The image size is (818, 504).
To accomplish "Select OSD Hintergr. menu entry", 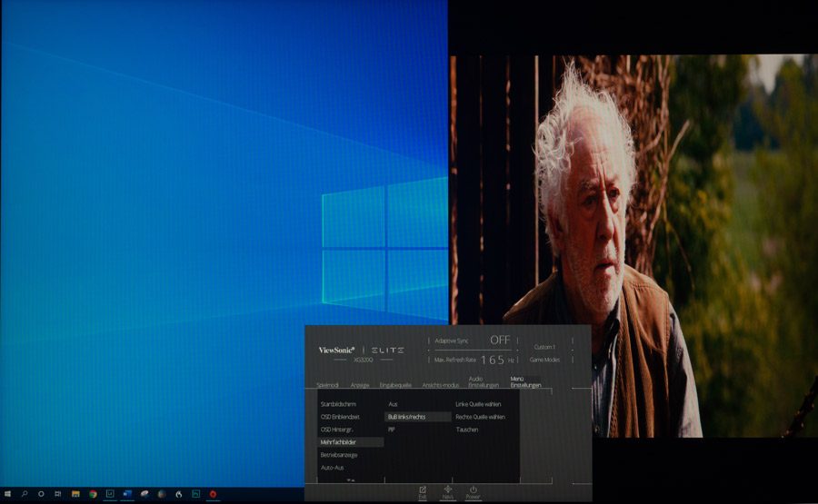I will 337,430.
